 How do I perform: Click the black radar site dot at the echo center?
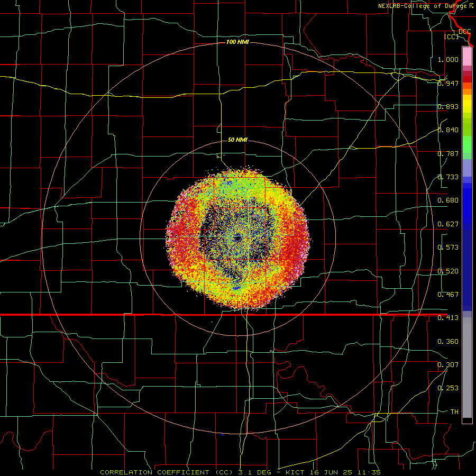point(238,239)
